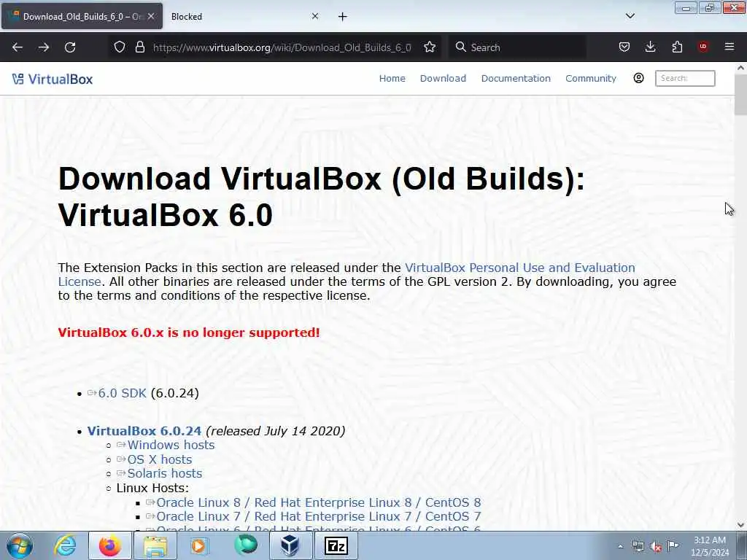
Task: Open the Community navigation link
Action: 591,79
